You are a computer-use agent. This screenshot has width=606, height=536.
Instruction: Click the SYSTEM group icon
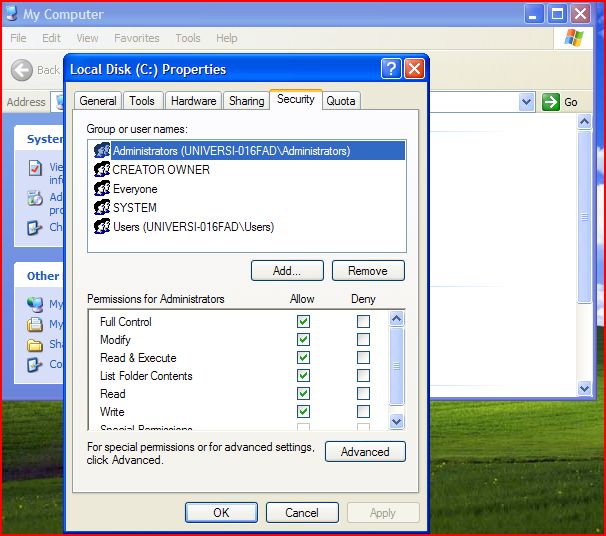pyautogui.click(x=102, y=208)
